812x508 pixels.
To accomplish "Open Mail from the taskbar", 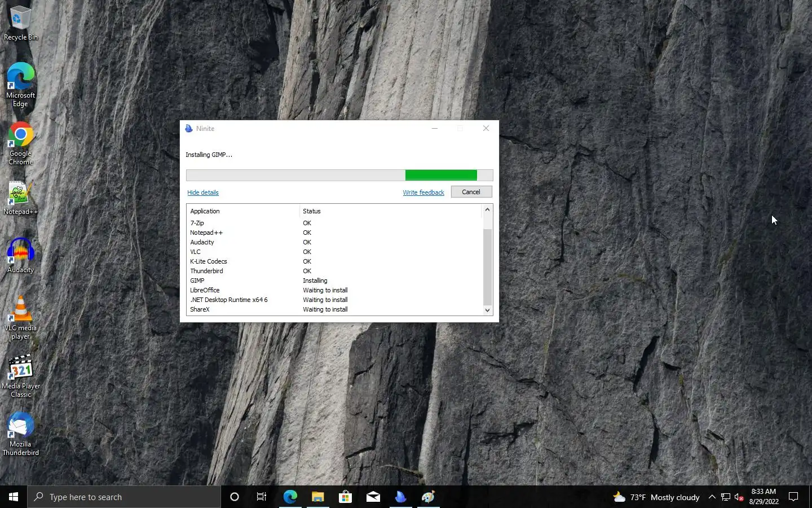I will tap(373, 497).
